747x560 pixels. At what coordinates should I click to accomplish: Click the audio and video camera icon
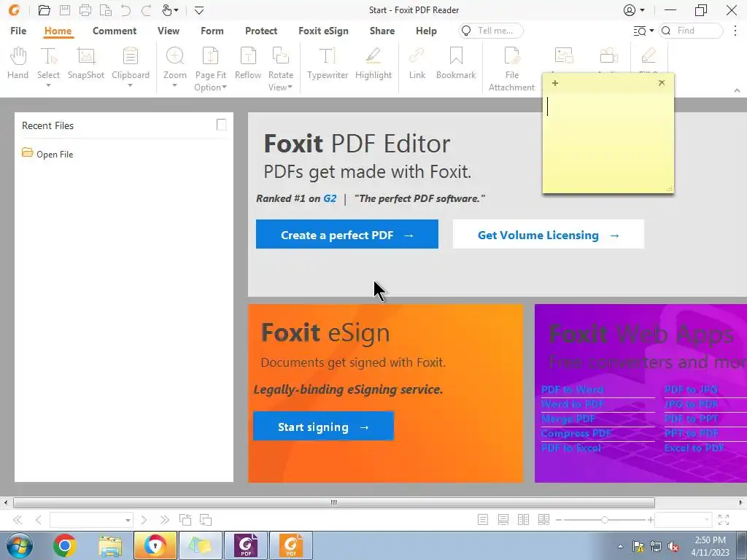tap(608, 55)
